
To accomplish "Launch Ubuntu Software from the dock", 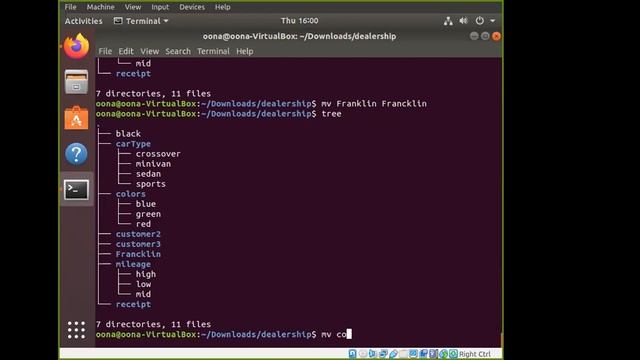I will tap(76, 118).
